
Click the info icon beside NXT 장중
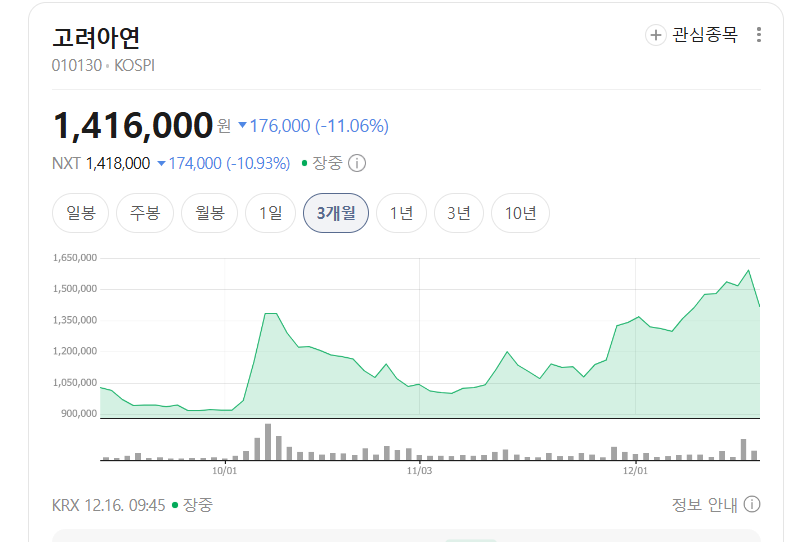357,163
